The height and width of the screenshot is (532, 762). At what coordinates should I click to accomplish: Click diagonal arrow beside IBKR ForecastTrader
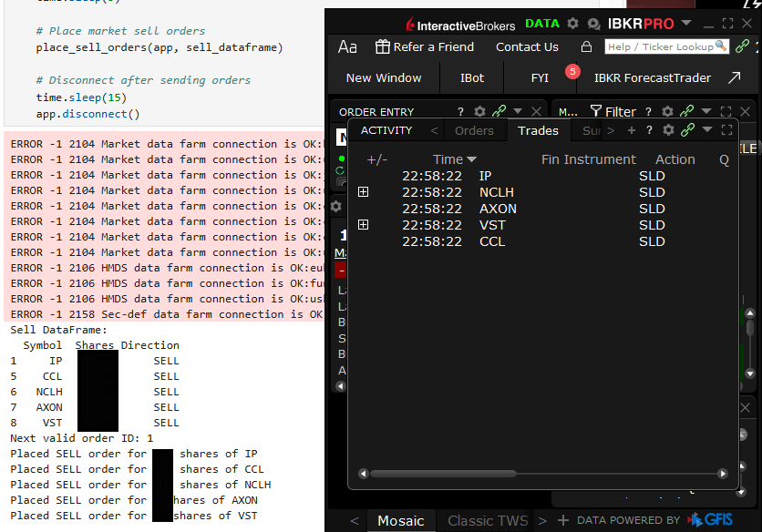(x=734, y=77)
